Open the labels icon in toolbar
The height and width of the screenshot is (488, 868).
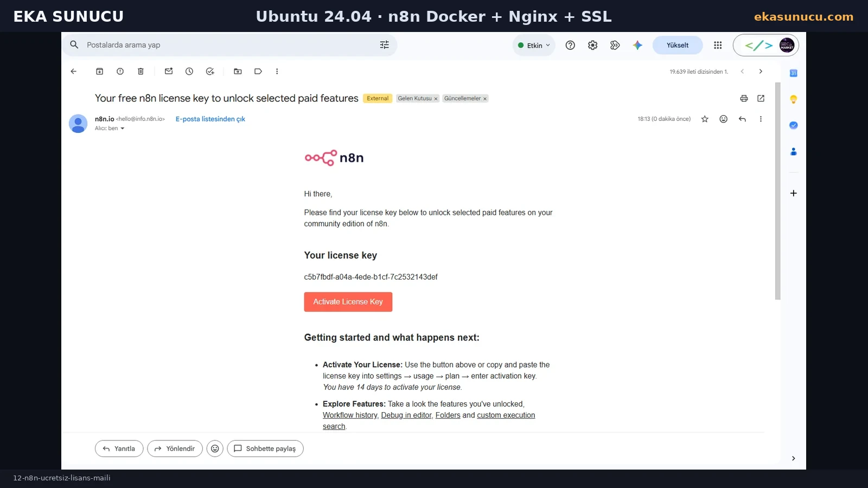[x=258, y=72]
